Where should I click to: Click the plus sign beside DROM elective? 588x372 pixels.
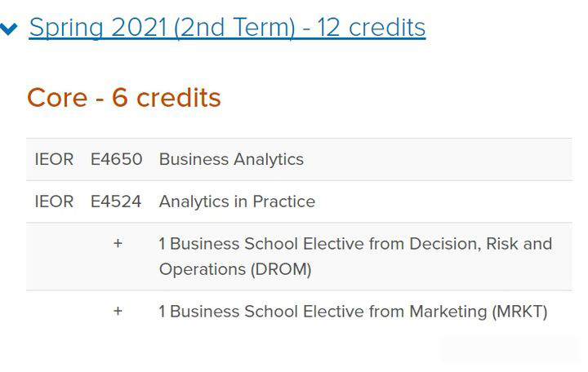(118, 244)
